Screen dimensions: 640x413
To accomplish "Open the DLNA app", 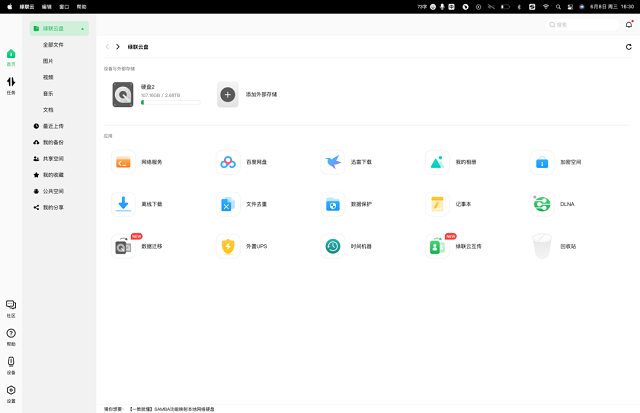I will click(x=542, y=204).
